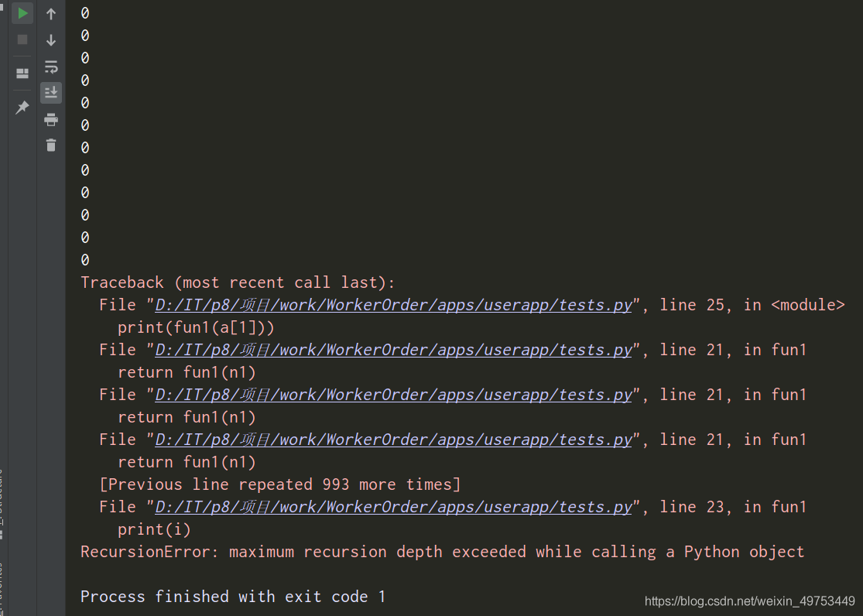
Task: Click the Stop process square icon
Action: tap(22, 39)
